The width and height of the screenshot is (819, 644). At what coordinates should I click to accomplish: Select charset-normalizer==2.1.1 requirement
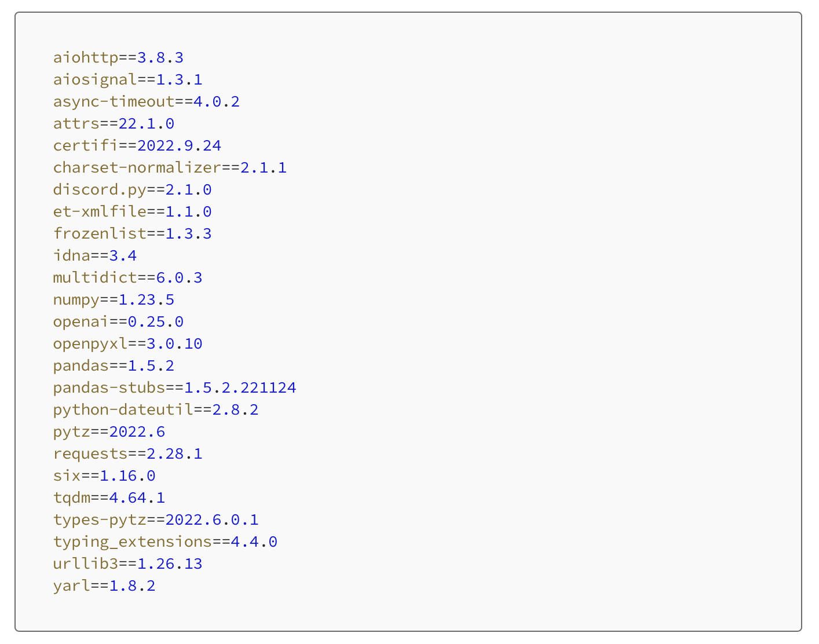[170, 167]
